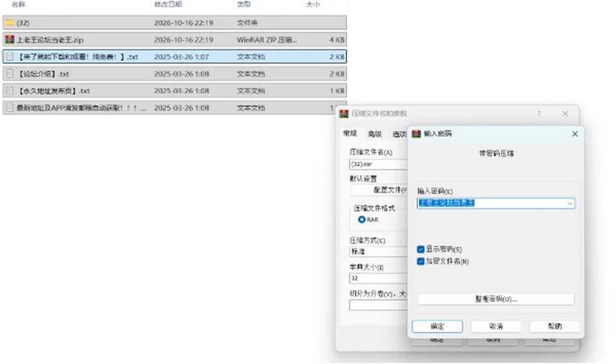Image resolution: width=616 pixels, height=364 pixels.
Task: Sort file list by 修改日期 column header
Action: pos(168,4)
